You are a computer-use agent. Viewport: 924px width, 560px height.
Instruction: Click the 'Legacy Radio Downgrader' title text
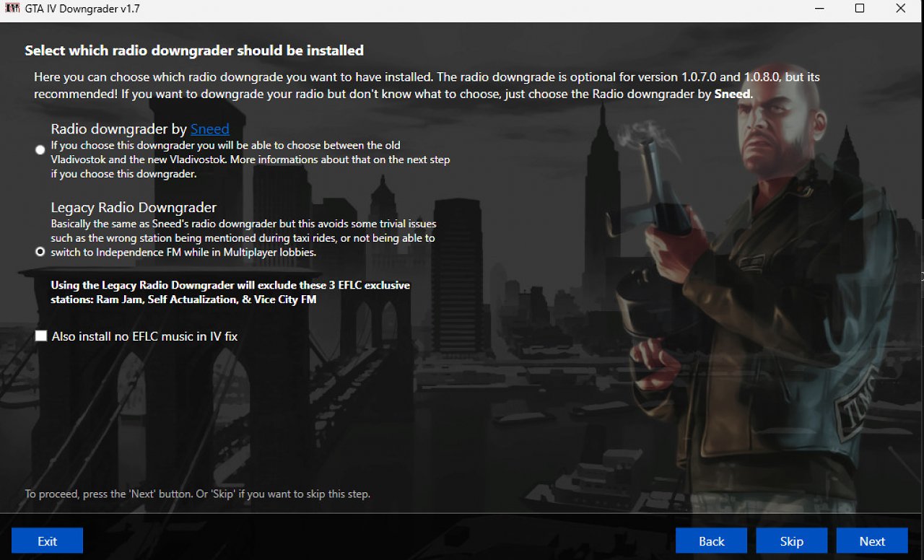click(134, 208)
